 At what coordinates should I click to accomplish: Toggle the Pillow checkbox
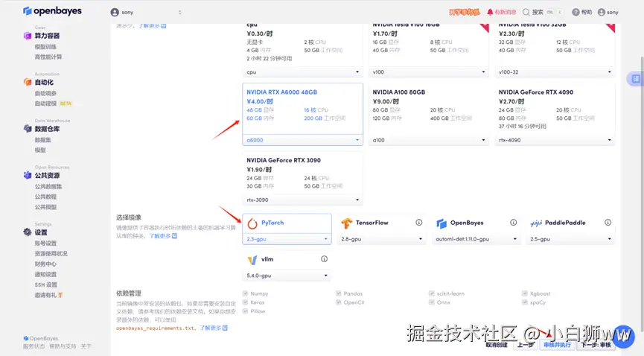pyautogui.click(x=245, y=311)
